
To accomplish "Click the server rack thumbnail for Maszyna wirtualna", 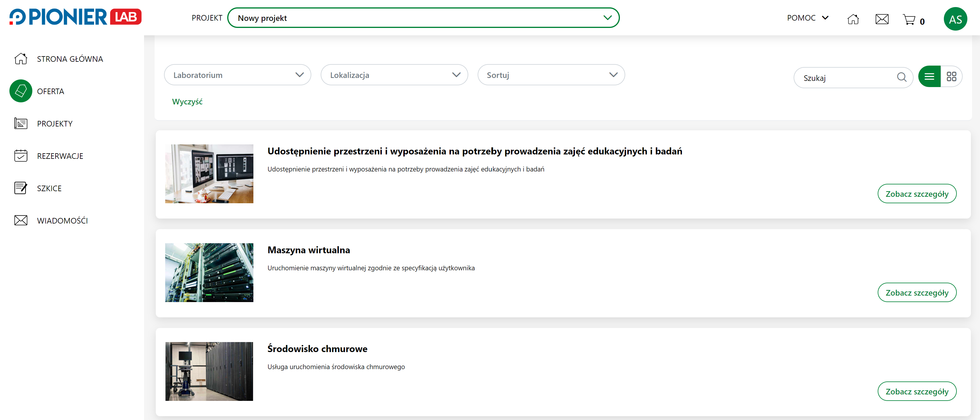I will (x=209, y=273).
